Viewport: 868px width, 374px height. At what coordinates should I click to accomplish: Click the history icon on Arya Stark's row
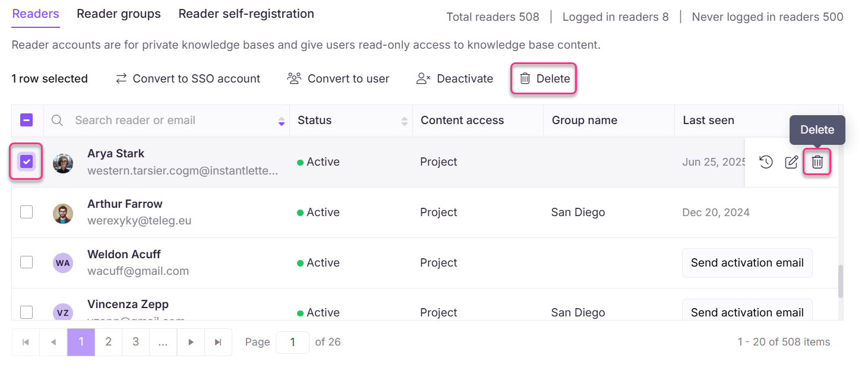point(766,161)
